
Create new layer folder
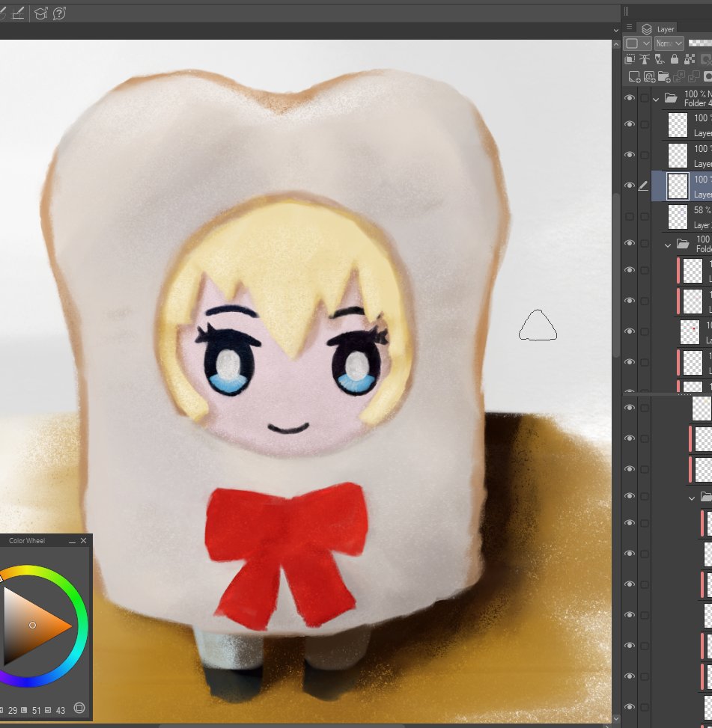[x=663, y=76]
